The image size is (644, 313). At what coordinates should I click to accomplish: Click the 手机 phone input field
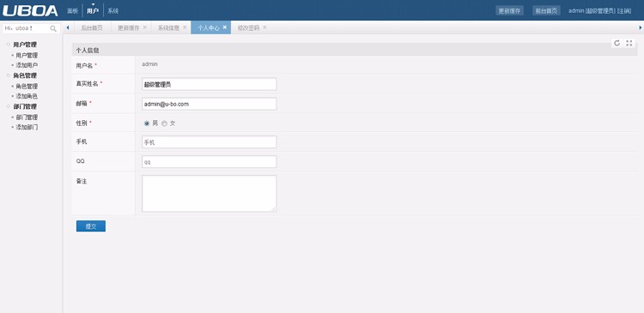[x=209, y=142]
